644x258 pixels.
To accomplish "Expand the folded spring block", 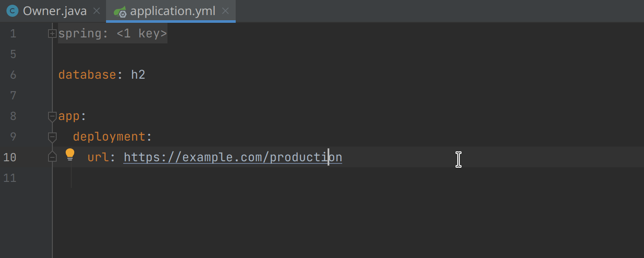I will (52, 34).
